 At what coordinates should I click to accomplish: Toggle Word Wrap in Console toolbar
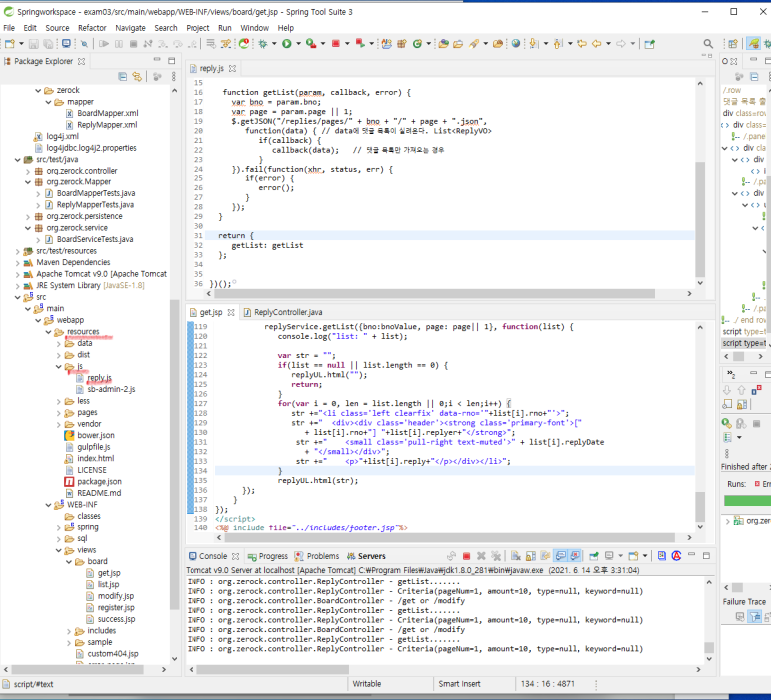pos(545,556)
